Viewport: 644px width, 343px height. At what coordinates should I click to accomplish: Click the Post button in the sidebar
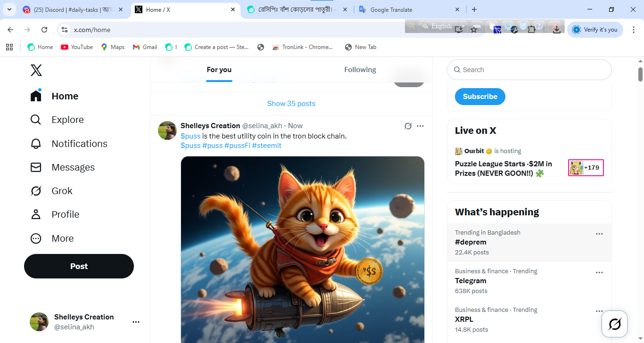tap(79, 266)
